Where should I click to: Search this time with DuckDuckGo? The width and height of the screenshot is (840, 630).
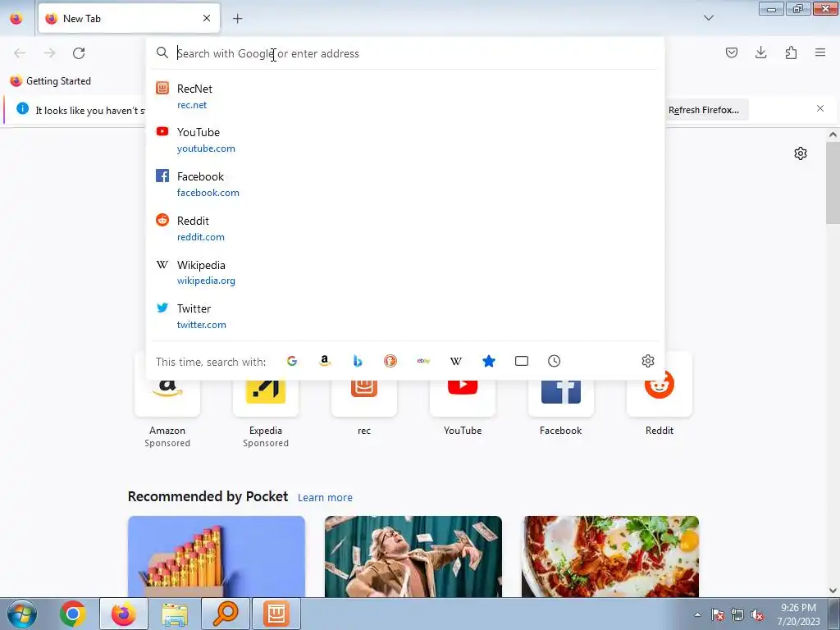tap(390, 361)
